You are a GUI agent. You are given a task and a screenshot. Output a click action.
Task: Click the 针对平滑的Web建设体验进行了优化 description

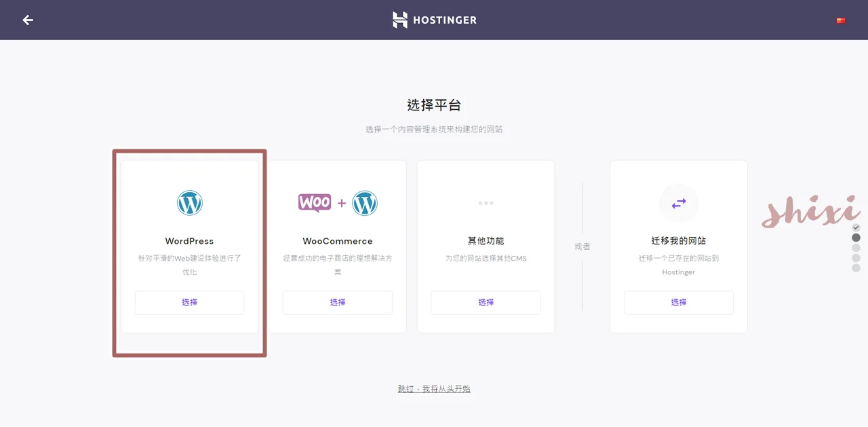click(189, 265)
